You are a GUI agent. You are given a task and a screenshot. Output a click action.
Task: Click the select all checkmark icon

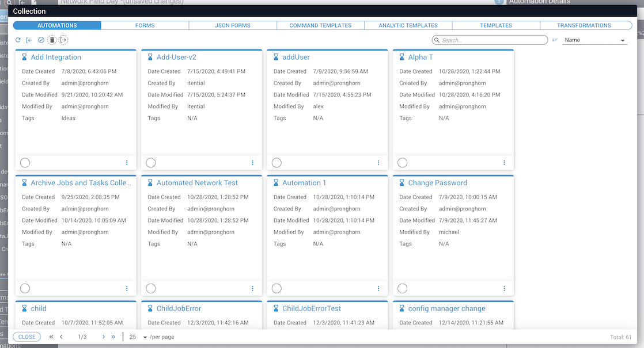pyautogui.click(x=41, y=40)
